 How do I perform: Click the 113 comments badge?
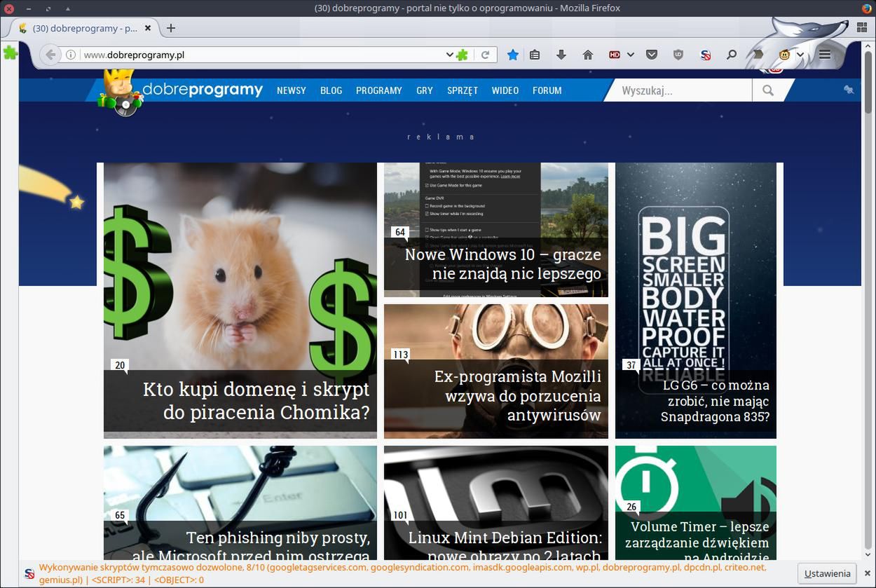400,355
